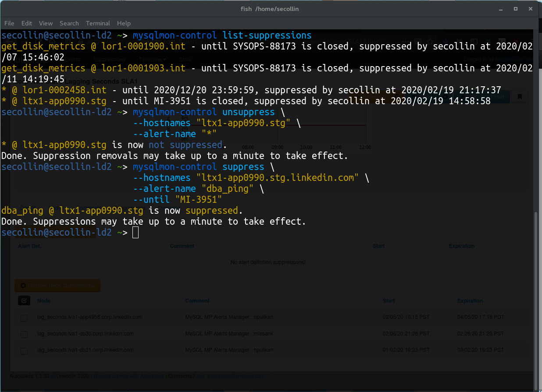Image resolution: width=542 pixels, height=392 pixels.
Task: Tick checkbox for lag_seconds.lva1-db31 row
Action: point(24,351)
